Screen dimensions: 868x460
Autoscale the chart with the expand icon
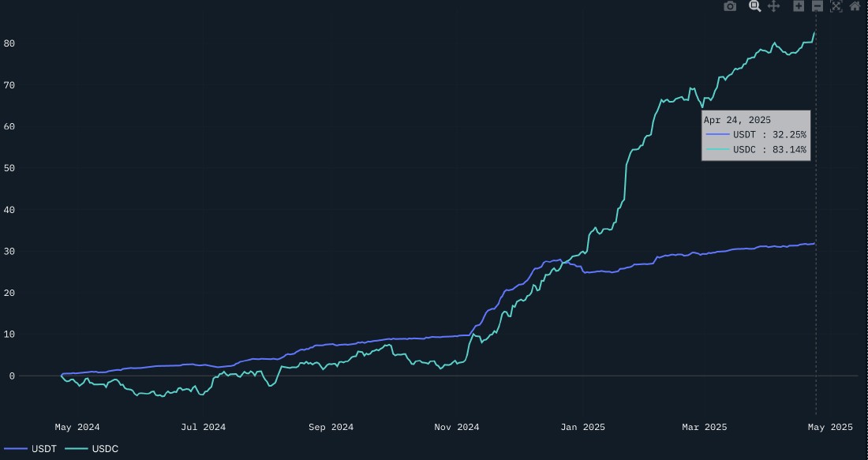click(x=836, y=6)
